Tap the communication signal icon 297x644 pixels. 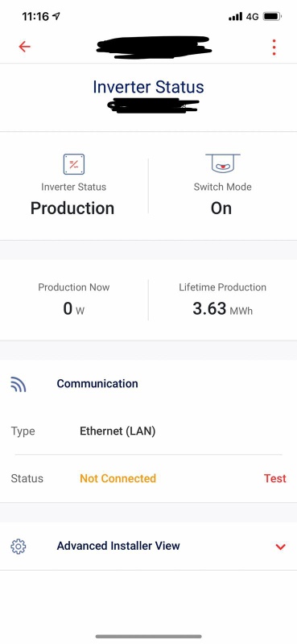[19, 384]
